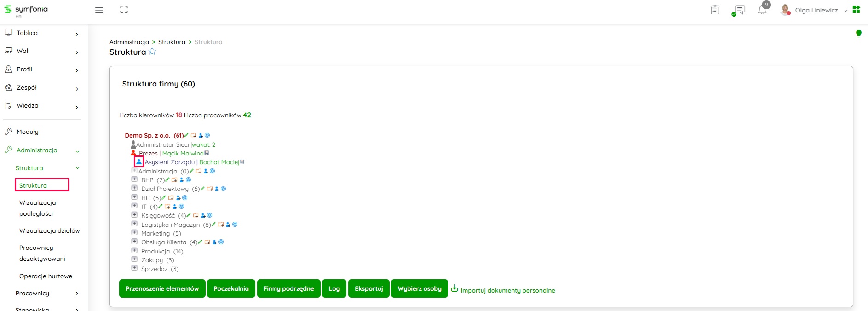Expand the Produkcja department node
Screen dimensions: 868x311
(134, 251)
